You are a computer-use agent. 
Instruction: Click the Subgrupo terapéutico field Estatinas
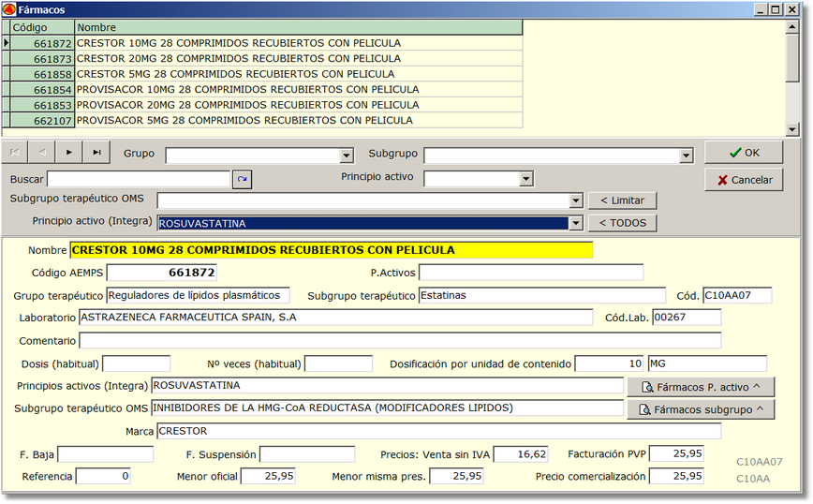541,295
